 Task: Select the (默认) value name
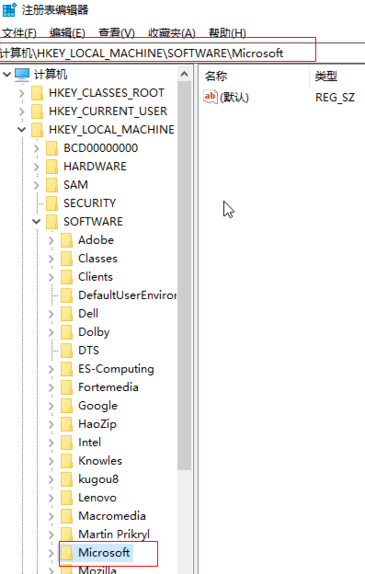[x=234, y=97]
